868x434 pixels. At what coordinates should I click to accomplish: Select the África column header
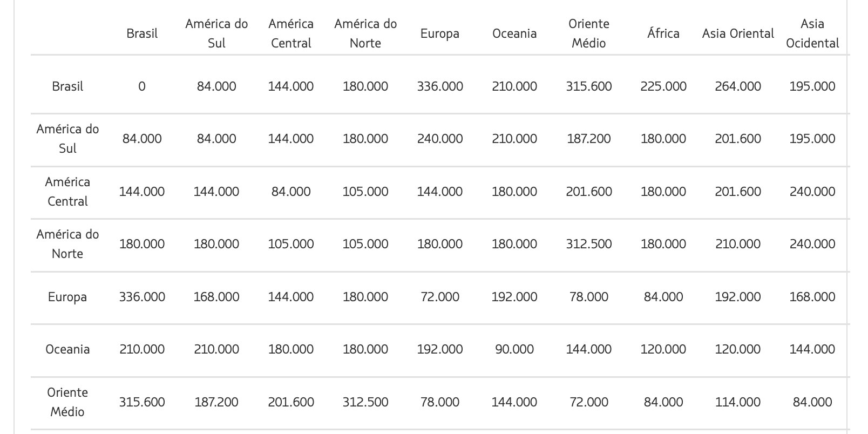click(663, 33)
